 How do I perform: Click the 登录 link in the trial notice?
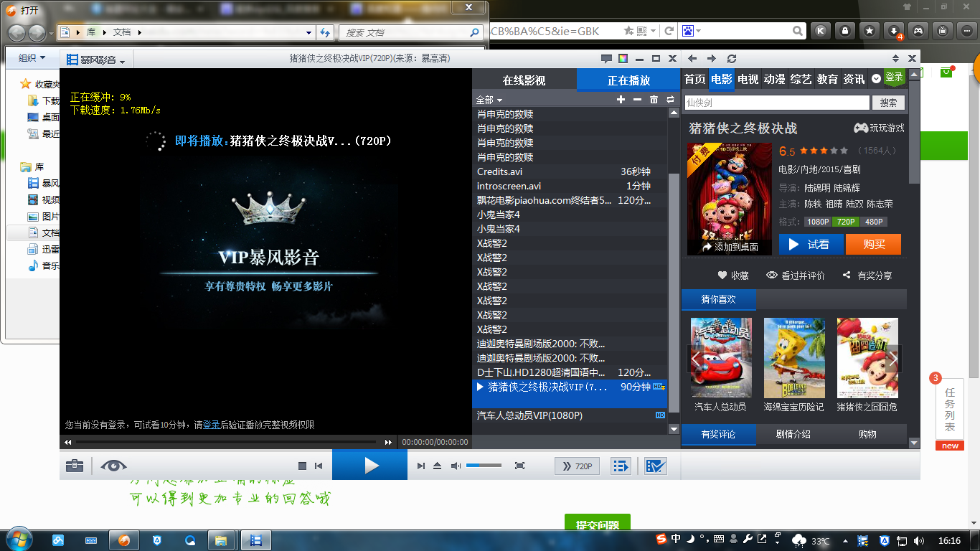(212, 425)
